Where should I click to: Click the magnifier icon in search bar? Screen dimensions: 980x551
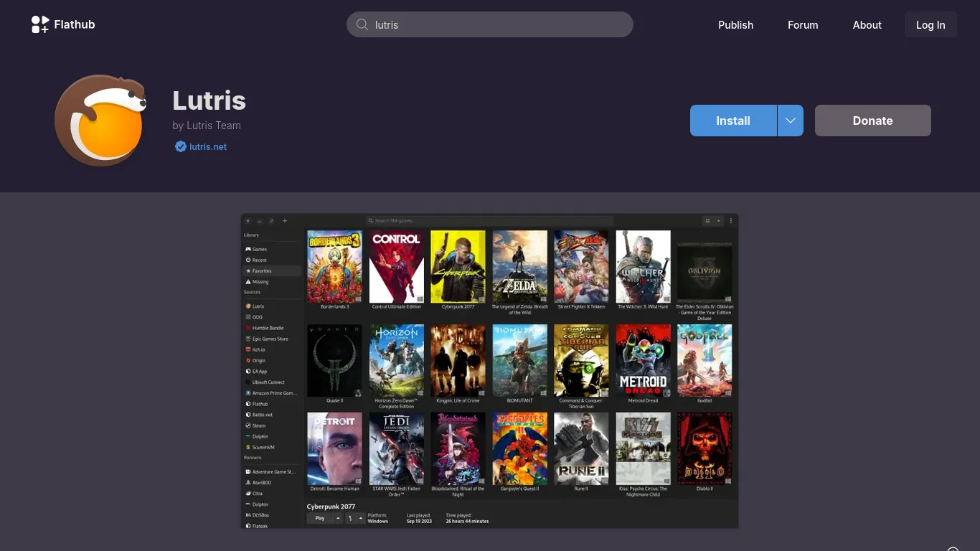tap(362, 24)
